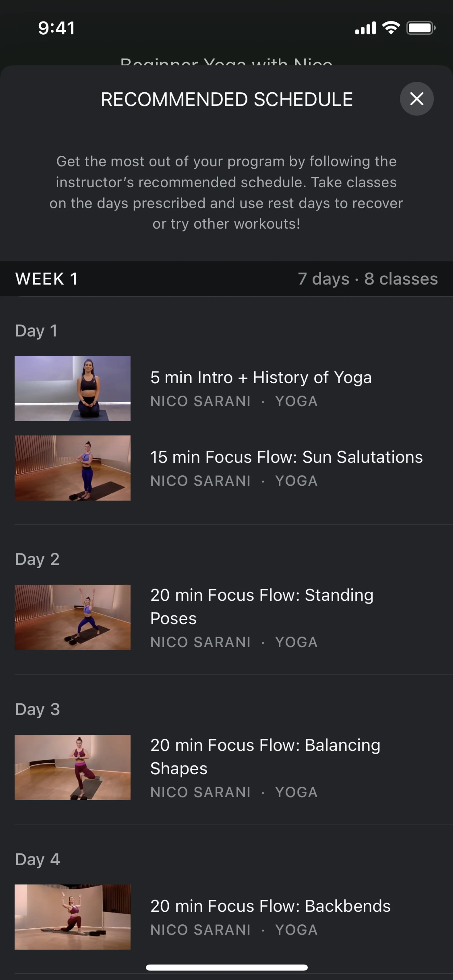Viewport: 453px width, 980px height.
Task: Tap "20 min Focus Flow: Backbends" title
Action: pos(270,906)
